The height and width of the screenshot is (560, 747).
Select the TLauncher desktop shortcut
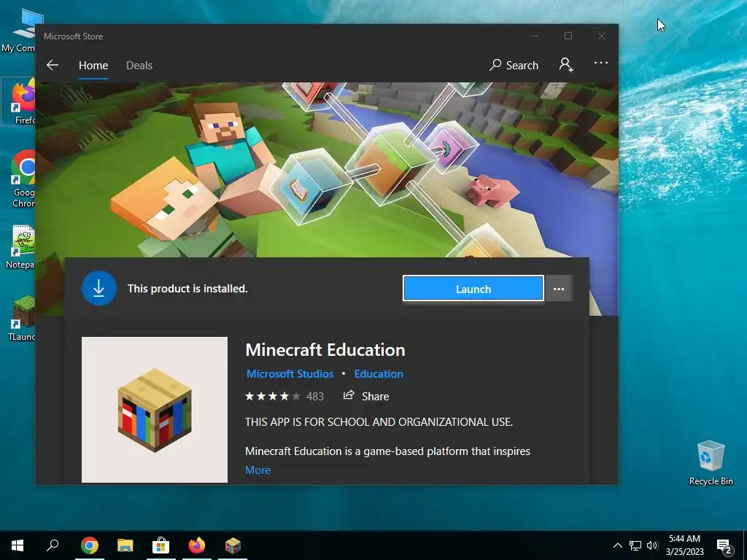(x=22, y=318)
